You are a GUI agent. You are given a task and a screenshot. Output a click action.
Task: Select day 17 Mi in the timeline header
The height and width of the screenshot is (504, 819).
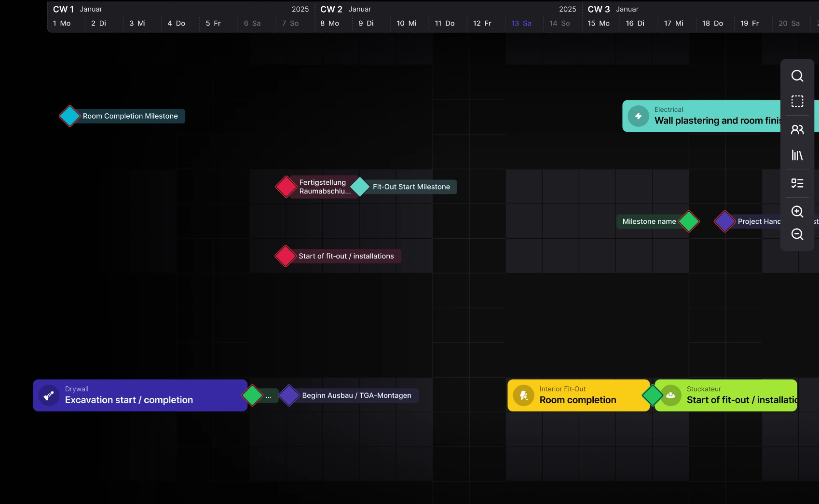point(674,23)
